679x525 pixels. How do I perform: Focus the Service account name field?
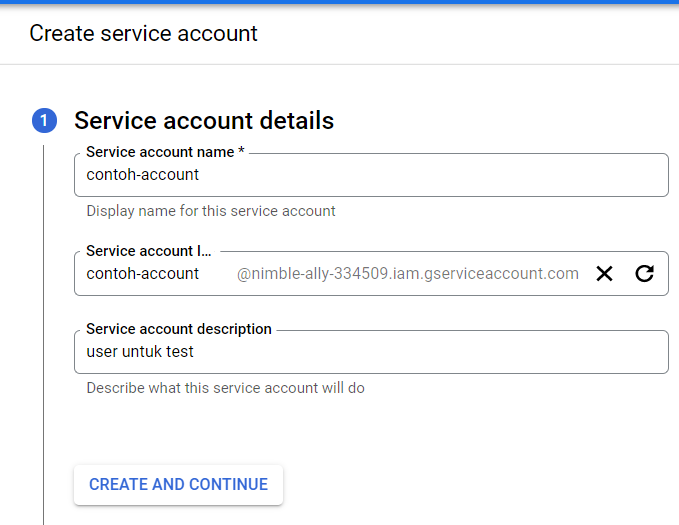tap(371, 175)
